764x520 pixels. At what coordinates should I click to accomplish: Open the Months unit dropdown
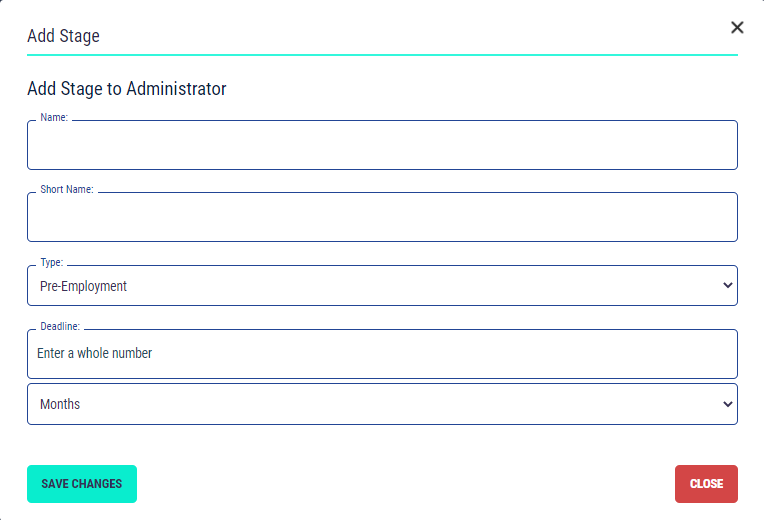tap(382, 404)
